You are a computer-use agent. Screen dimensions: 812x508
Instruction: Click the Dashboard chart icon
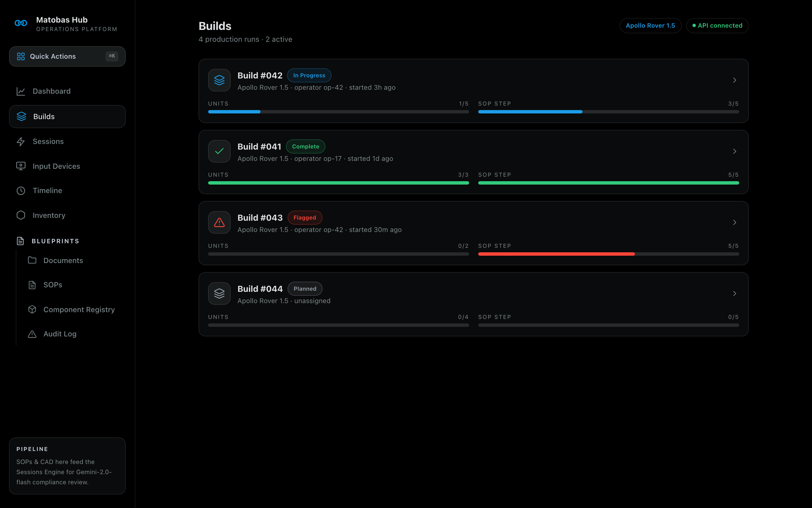(21, 91)
